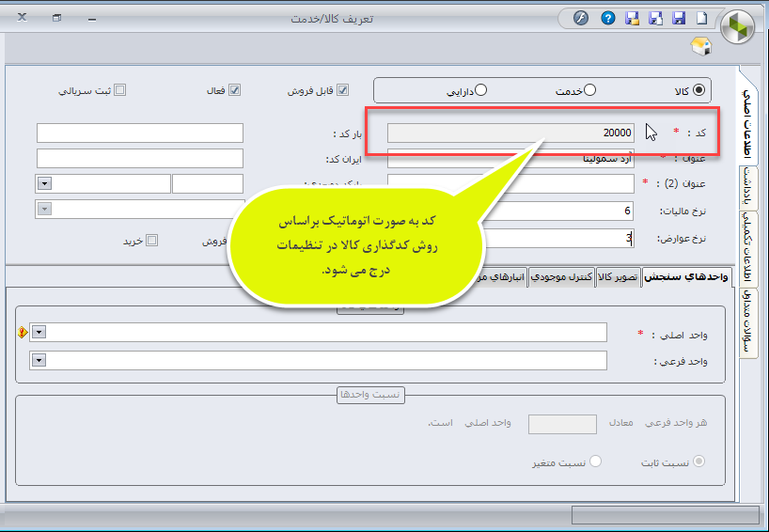Screen dimensions: 769x532
Task: Choose the نسبت متغیر radio option
Action: click(595, 462)
